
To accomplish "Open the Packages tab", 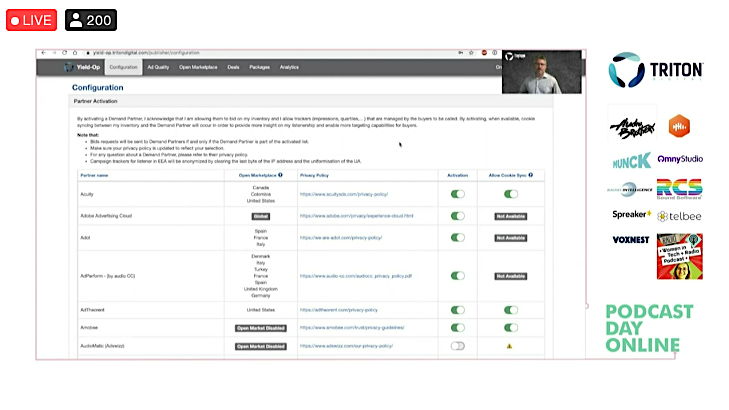I will (259, 67).
